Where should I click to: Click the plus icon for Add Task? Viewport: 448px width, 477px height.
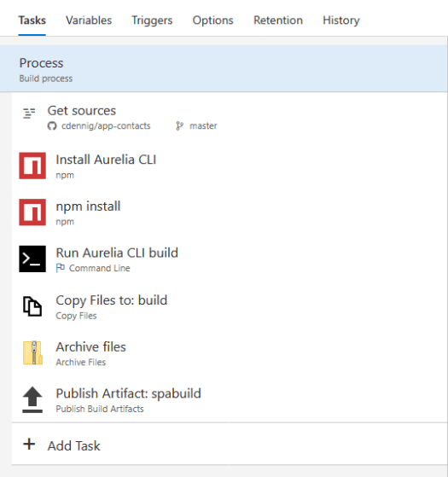pyautogui.click(x=29, y=444)
